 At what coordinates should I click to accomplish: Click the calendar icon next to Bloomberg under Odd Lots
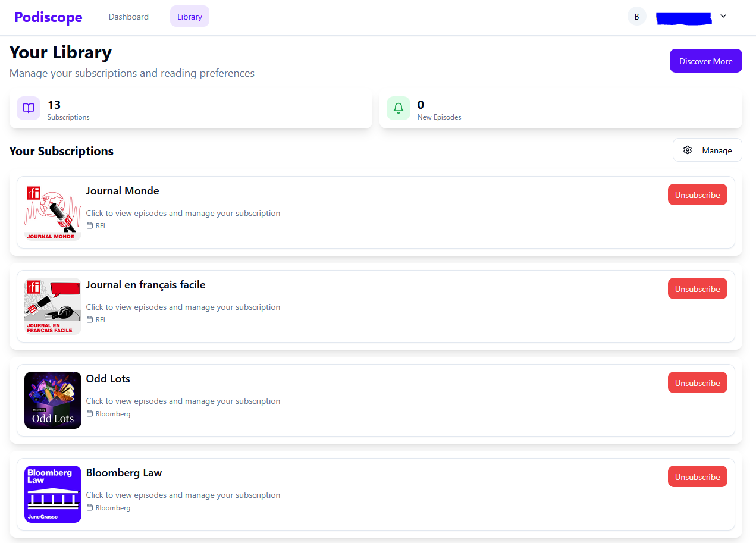[90, 414]
